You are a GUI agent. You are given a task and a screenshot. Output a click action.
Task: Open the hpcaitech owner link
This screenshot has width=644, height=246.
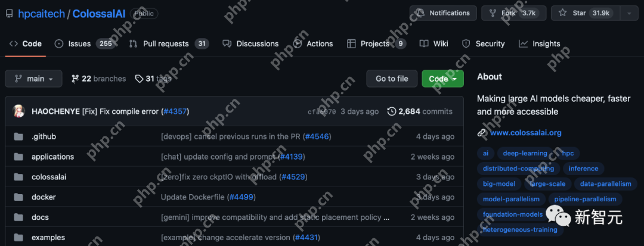click(x=42, y=14)
